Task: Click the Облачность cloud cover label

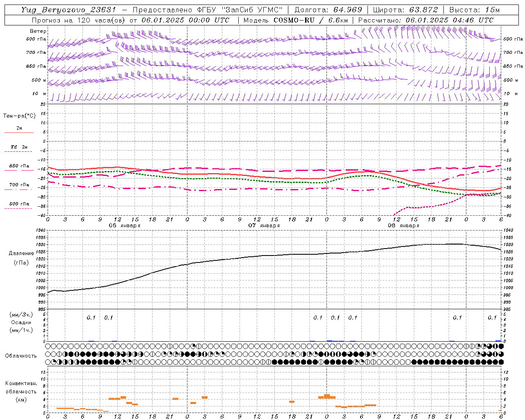Action: 21,356
